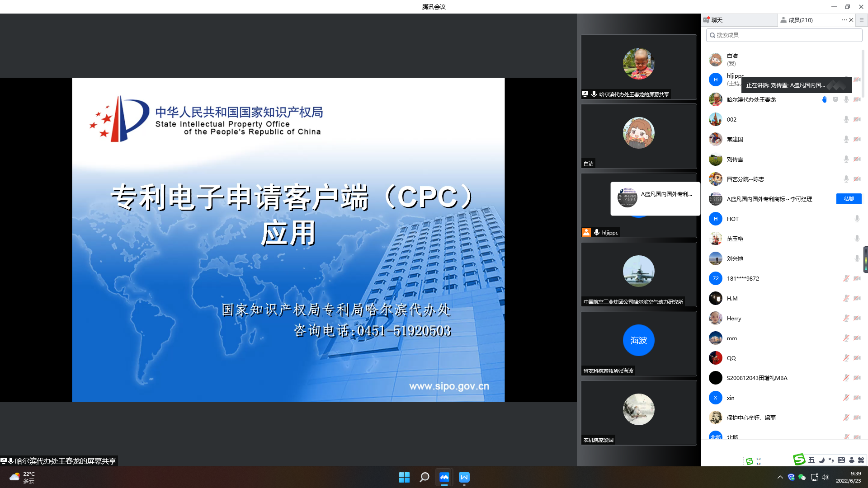Screen dimensions: 868x488
Task: Click microphone icon beside 范玉艳
Action: click(857, 239)
